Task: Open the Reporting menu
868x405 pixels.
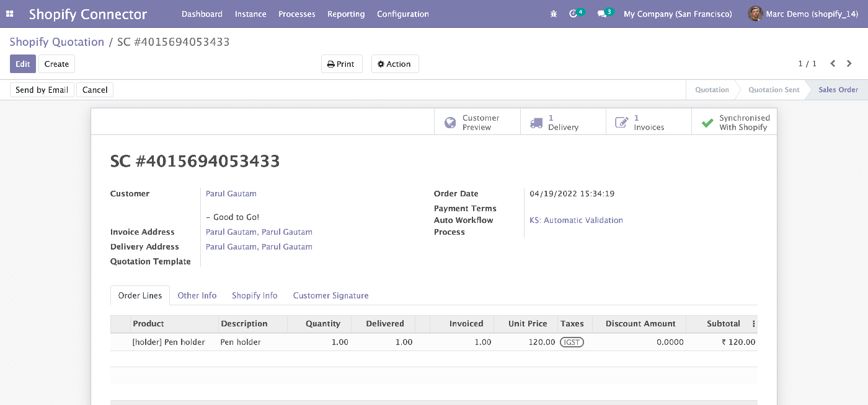Action: coord(346,14)
